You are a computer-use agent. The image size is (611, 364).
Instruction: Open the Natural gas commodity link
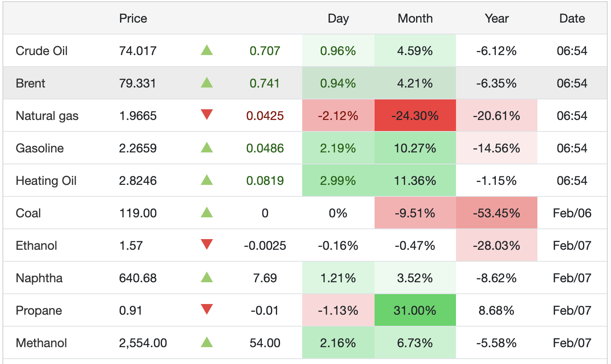click(x=47, y=116)
